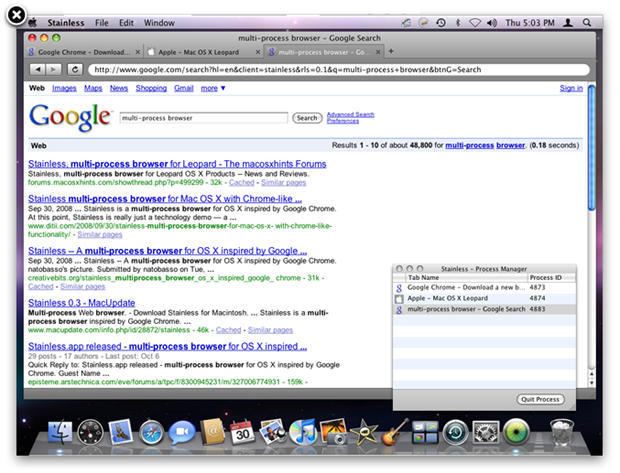Open iPhoto icon in Dock
Viewport: 620px width, 473px height.
[x=334, y=432]
